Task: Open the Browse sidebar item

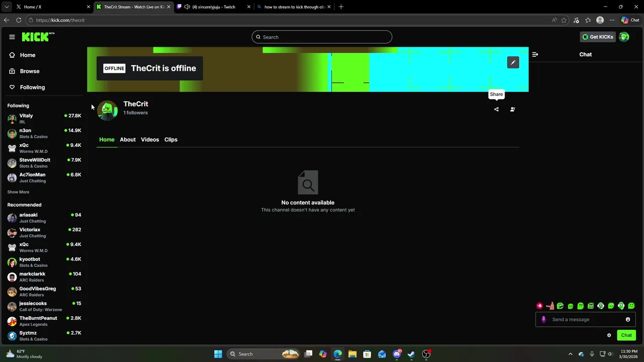Action: (x=25, y=71)
